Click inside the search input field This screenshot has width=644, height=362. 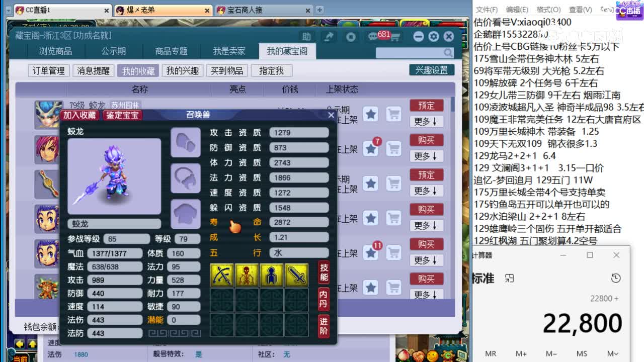[413, 52]
